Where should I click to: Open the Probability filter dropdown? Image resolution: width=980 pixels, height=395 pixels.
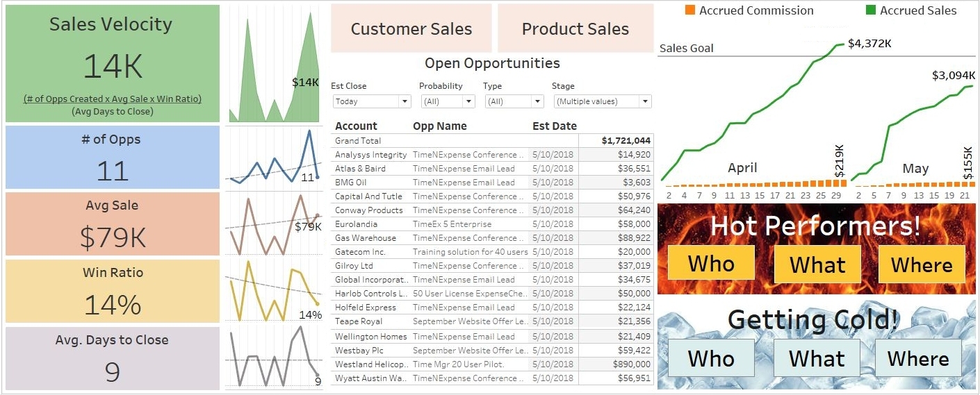pyautogui.click(x=448, y=101)
